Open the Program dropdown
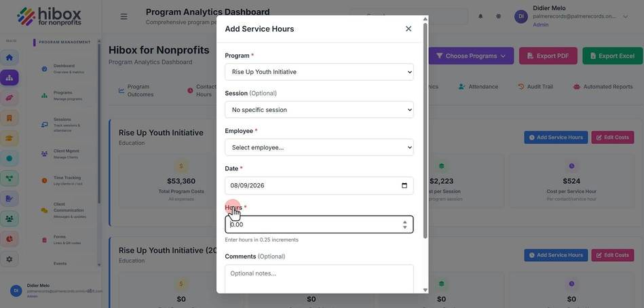The image size is (644, 308). [319, 72]
